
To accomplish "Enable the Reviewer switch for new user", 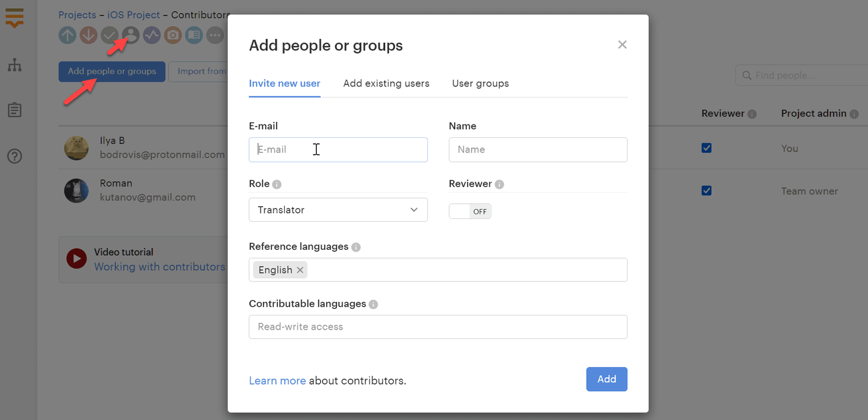I will click(x=469, y=210).
